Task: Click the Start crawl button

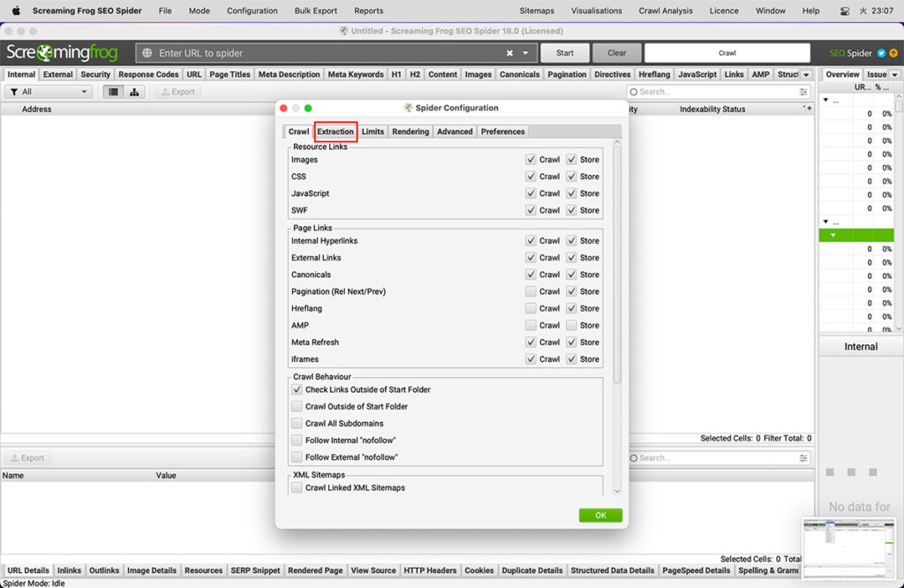Action: click(x=564, y=53)
